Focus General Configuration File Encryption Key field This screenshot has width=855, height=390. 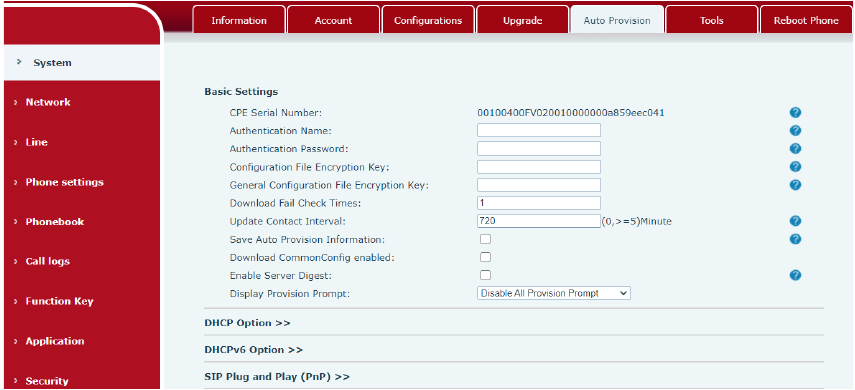(x=539, y=184)
